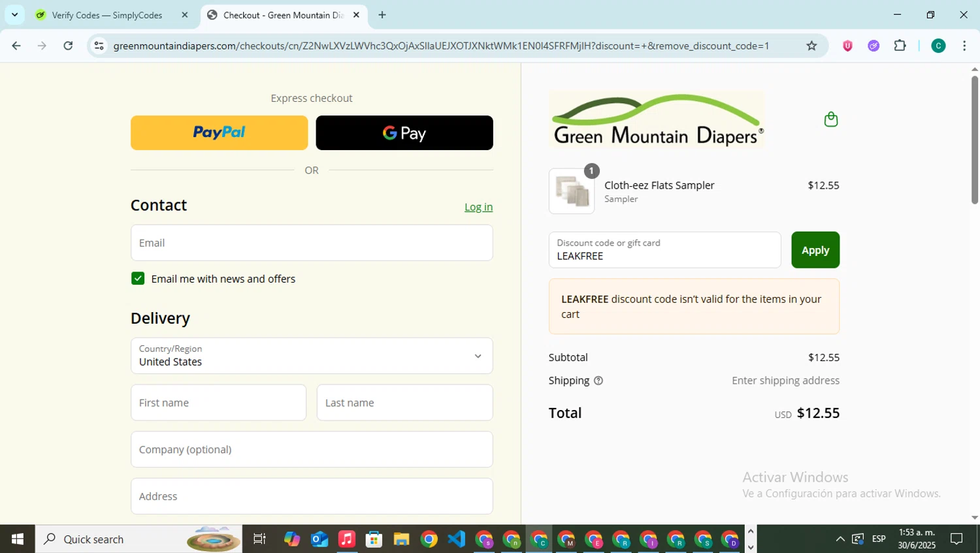Open a new browser tab

[x=382, y=15]
